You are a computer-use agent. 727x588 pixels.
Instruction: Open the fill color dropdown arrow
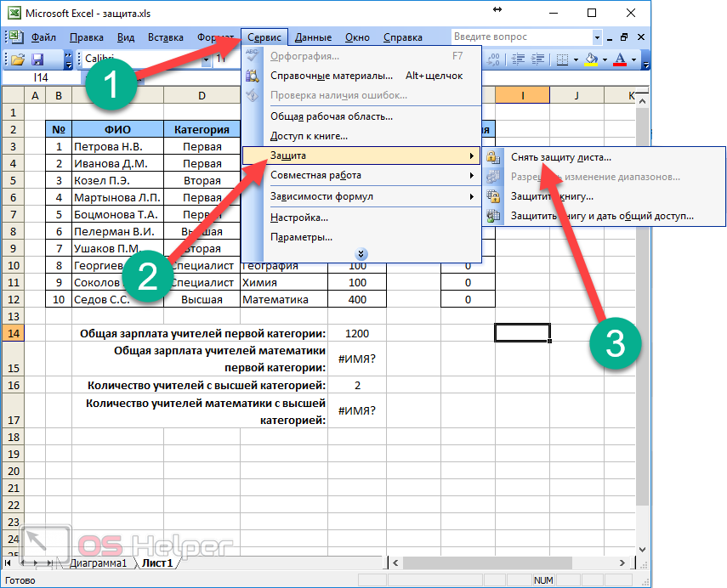tap(605, 59)
